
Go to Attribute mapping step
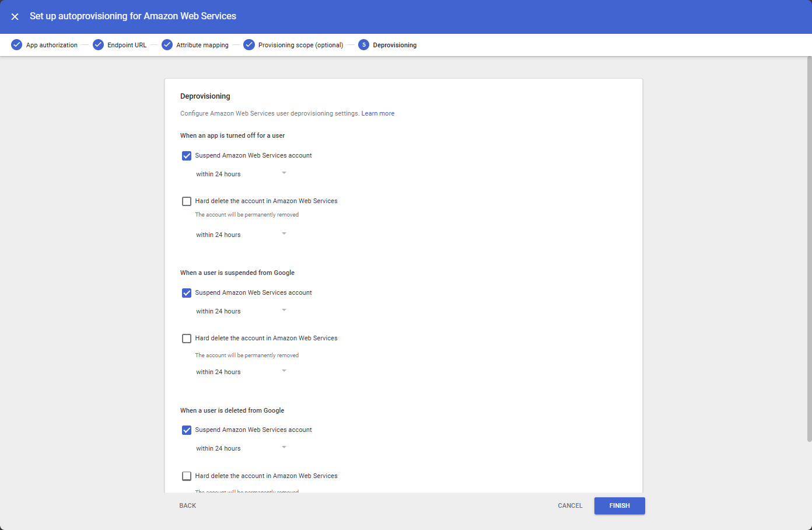tap(202, 45)
